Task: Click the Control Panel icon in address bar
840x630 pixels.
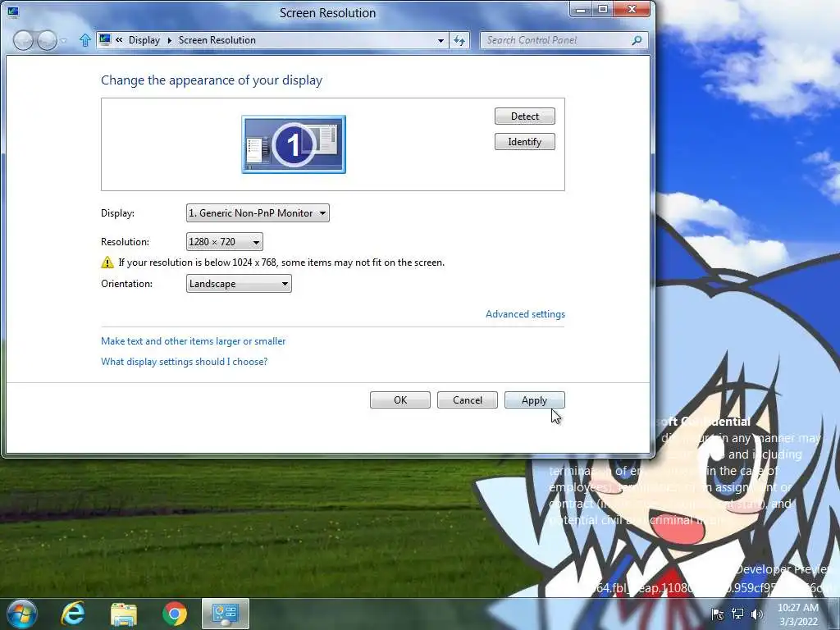Action: click(105, 39)
